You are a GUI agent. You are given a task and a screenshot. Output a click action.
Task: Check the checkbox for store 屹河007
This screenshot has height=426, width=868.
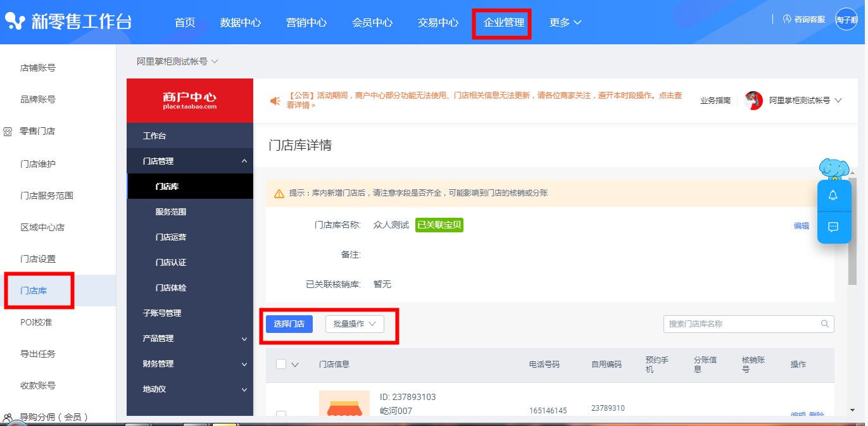(x=281, y=413)
